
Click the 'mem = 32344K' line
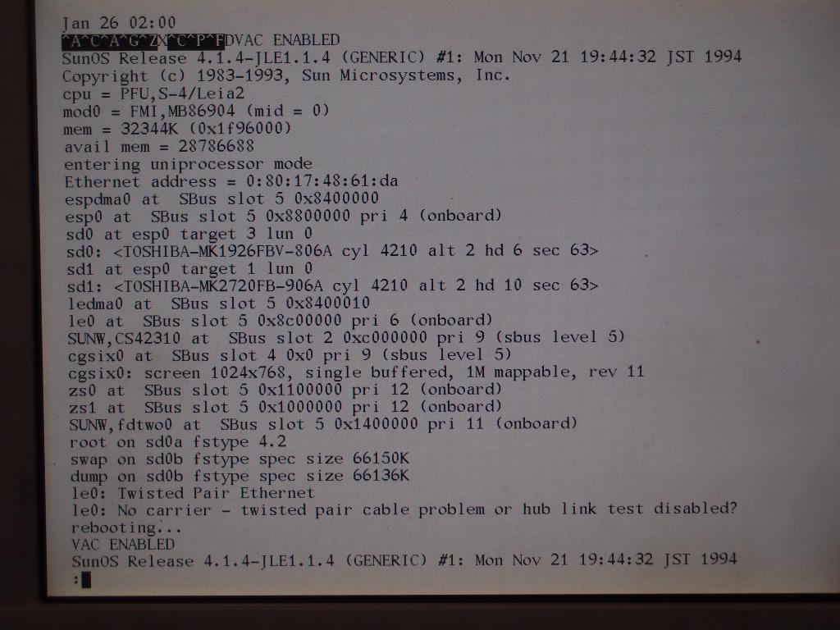pos(177,129)
